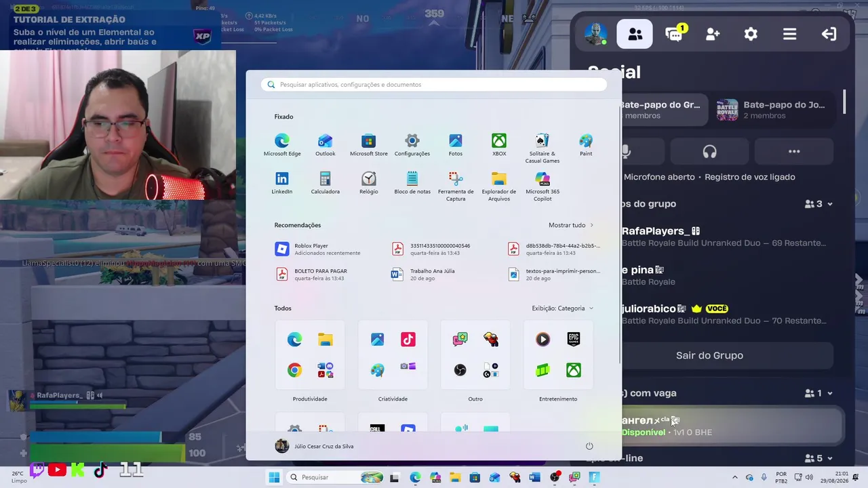Open the pinned Configurações gear app
This screenshot has height=488, width=868.
[x=412, y=145]
